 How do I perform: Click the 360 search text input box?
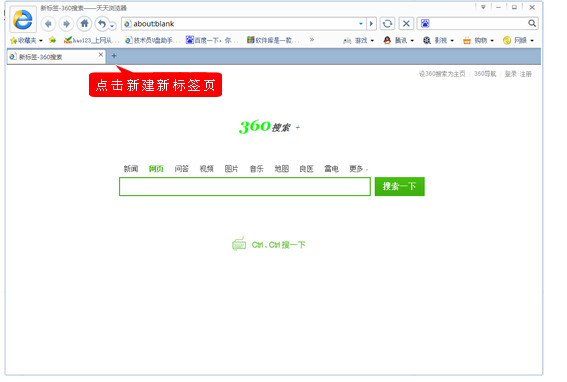pyautogui.click(x=245, y=187)
